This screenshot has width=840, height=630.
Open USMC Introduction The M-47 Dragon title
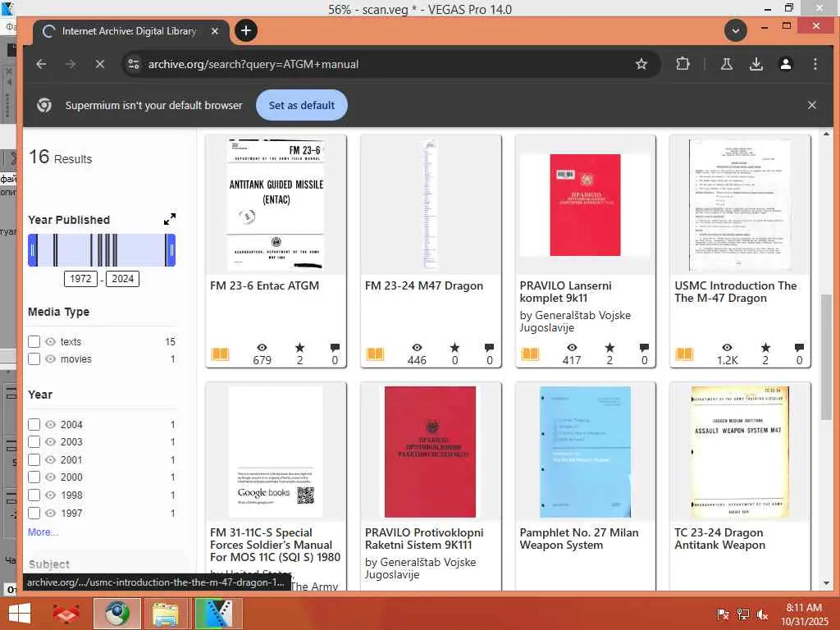[x=736, y=292]
